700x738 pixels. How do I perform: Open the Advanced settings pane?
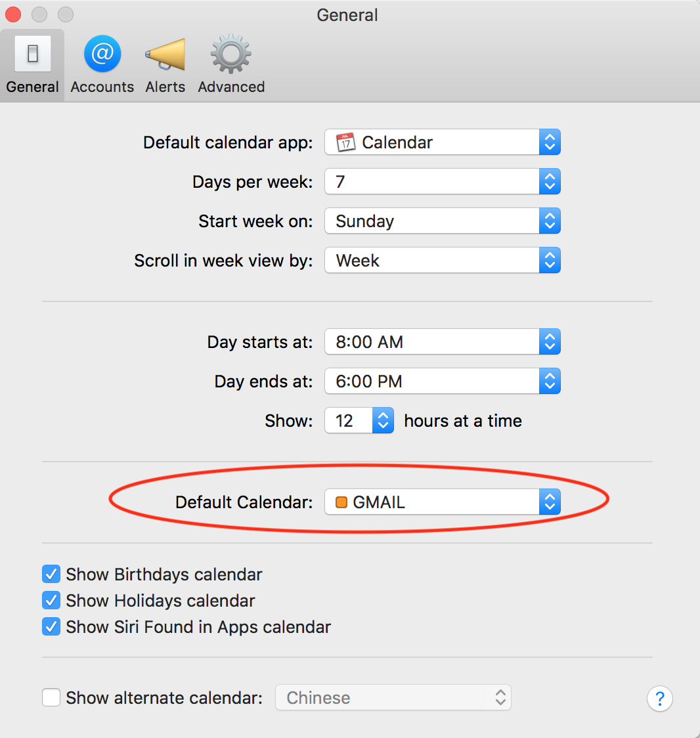[230, 62]
